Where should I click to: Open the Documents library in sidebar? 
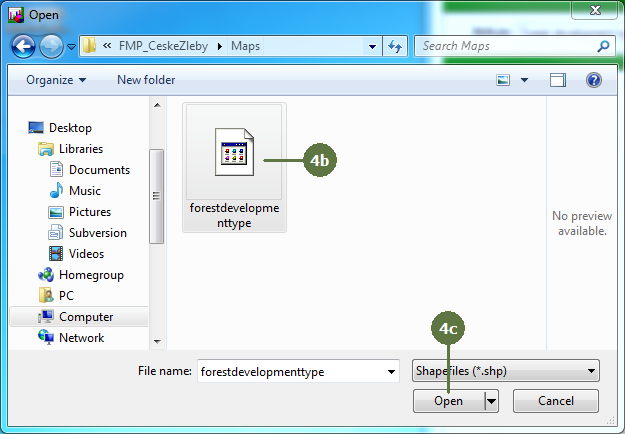tap(99, 170)
